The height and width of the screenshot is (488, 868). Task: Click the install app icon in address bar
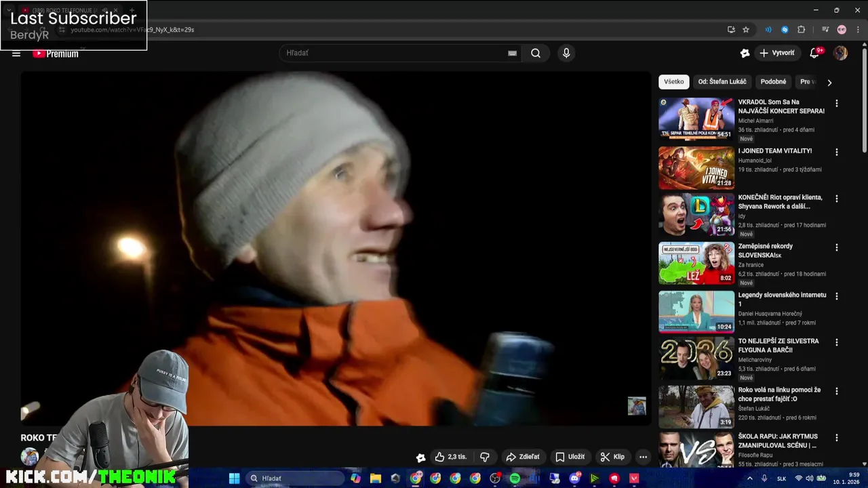click(731, 30)
